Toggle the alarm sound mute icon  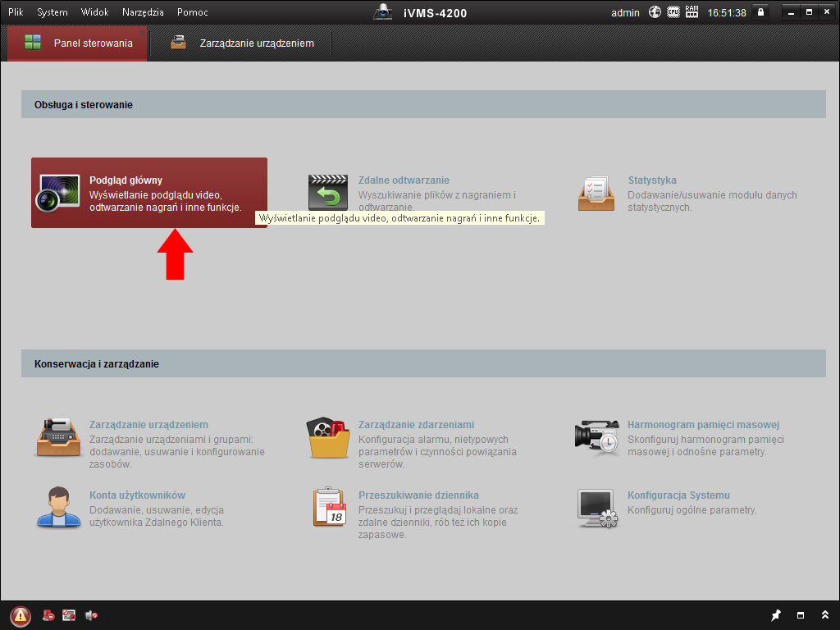click(x=91, y=615)
